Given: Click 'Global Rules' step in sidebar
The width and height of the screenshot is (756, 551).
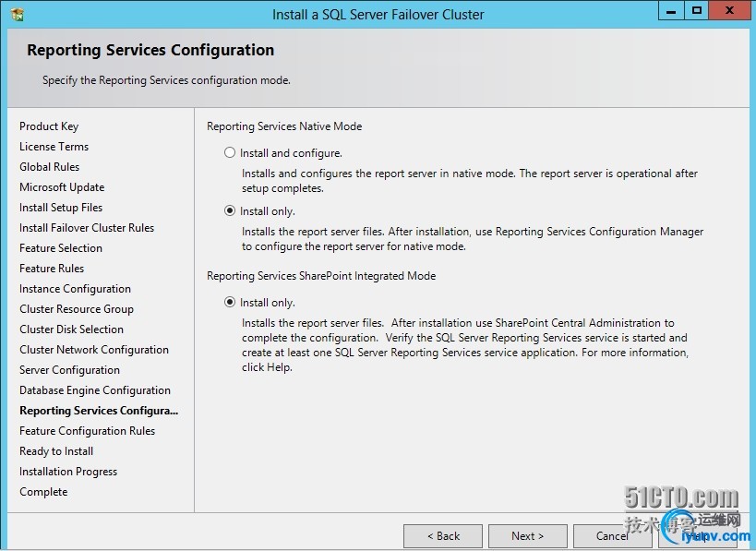Looking at the screenshot, I should 49,167.
